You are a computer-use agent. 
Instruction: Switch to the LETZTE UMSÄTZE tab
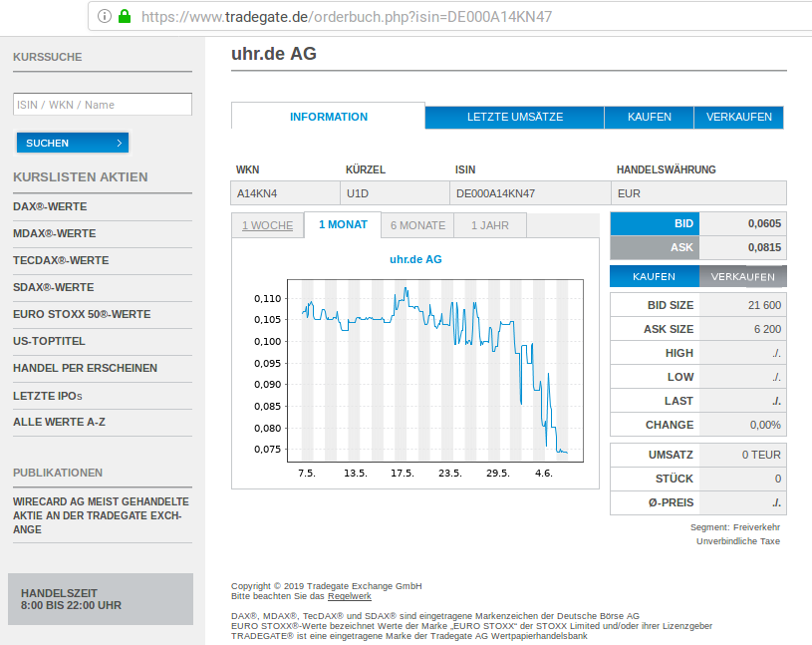pos(515,117)
